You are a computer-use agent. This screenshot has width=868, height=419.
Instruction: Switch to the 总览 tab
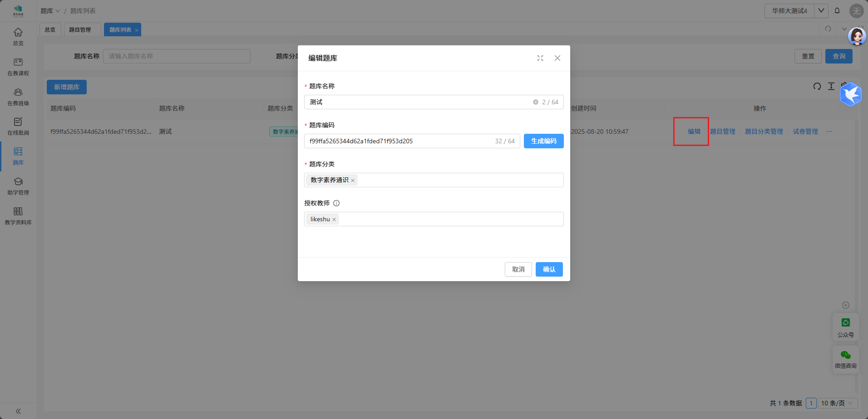click(50, 30)
